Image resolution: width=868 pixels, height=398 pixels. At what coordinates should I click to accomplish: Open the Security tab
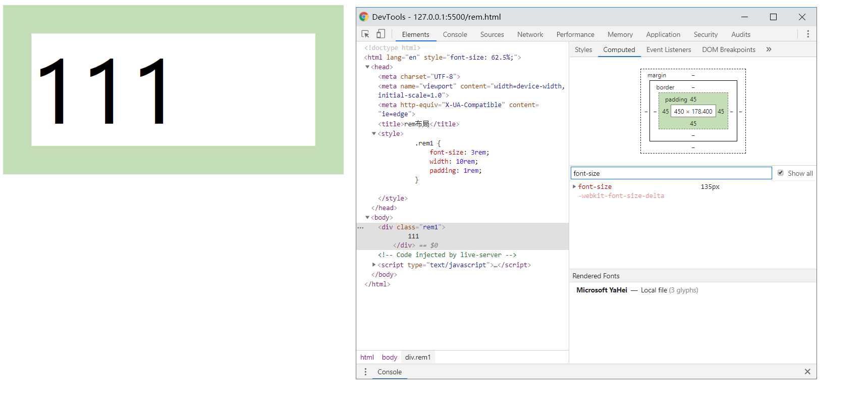(x=706, y=34)
